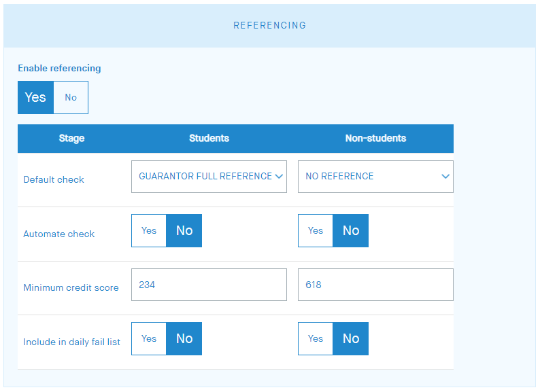Viewport: 540px width, 392px height.
Task: Click chevron arrow on Guarantor Full Reference dropdown
Action: (x=278, y=177)
